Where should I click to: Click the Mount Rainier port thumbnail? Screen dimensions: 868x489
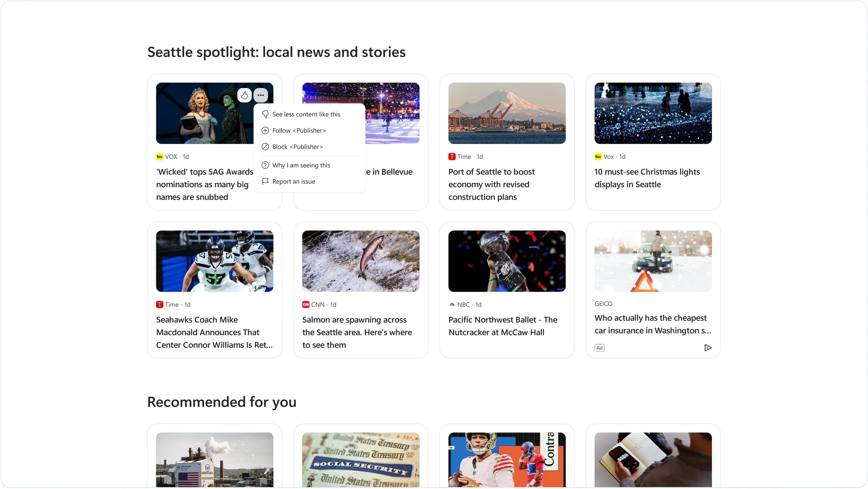tap(507, 113)
